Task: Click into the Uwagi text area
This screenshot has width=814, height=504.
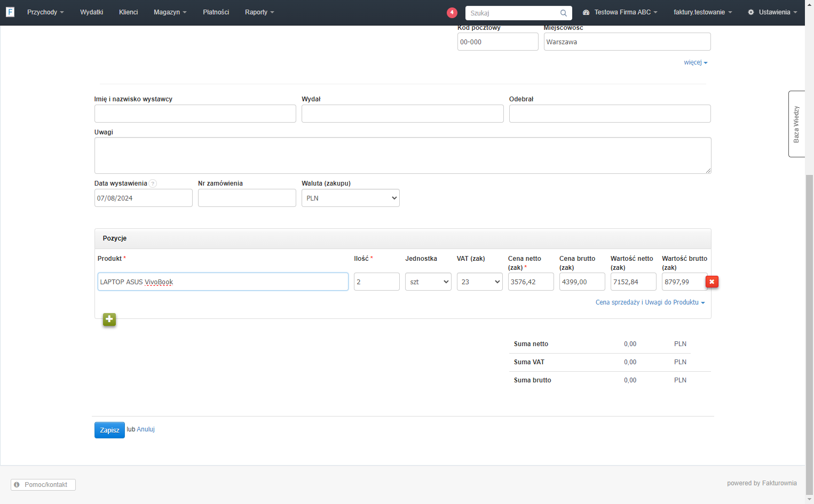Action: (402, 155)
